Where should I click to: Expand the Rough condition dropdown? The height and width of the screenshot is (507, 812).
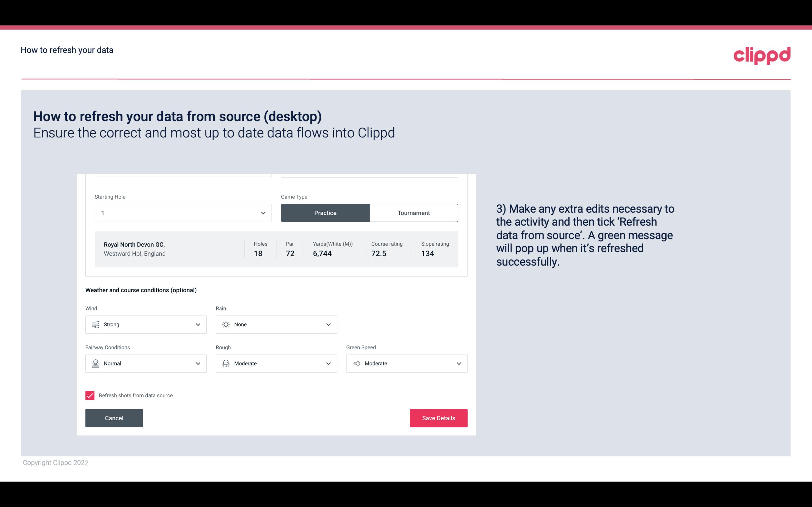coord(328,363)
